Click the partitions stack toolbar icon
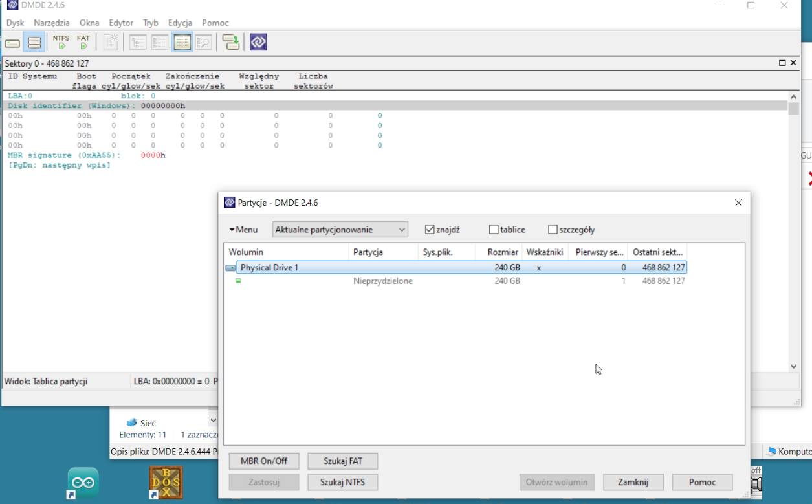This screenshot has width=812, height=504. pos(34,43)
